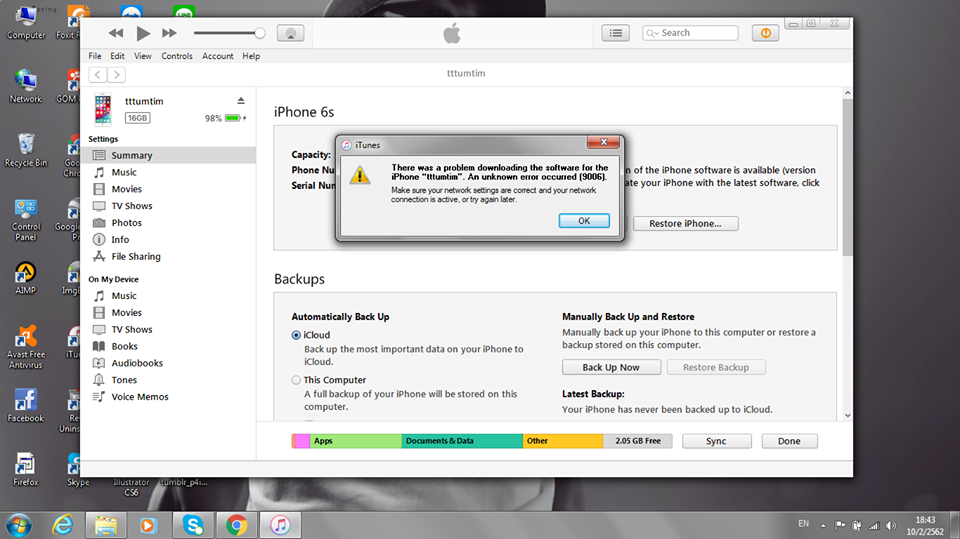Viewport: 960px width, 539px height.
Task: Open Windows Explorer from the taskbar
Action: pyautogui.click(x=105, y=525)
